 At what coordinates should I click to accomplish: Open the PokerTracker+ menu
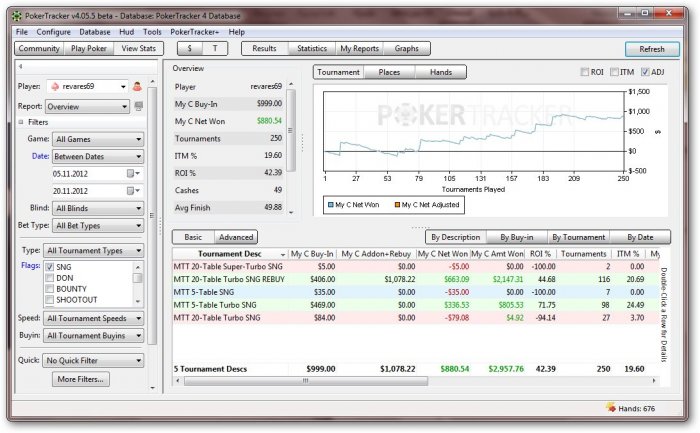195,32
